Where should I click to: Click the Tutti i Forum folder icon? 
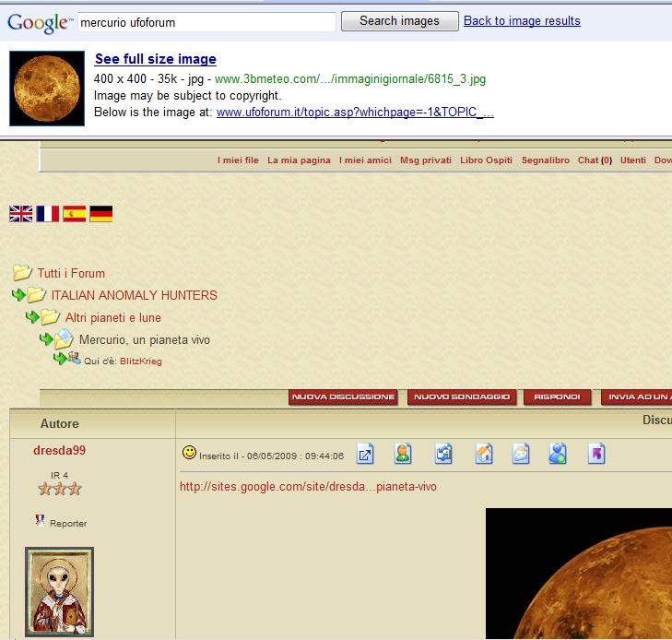coord(22,273)
